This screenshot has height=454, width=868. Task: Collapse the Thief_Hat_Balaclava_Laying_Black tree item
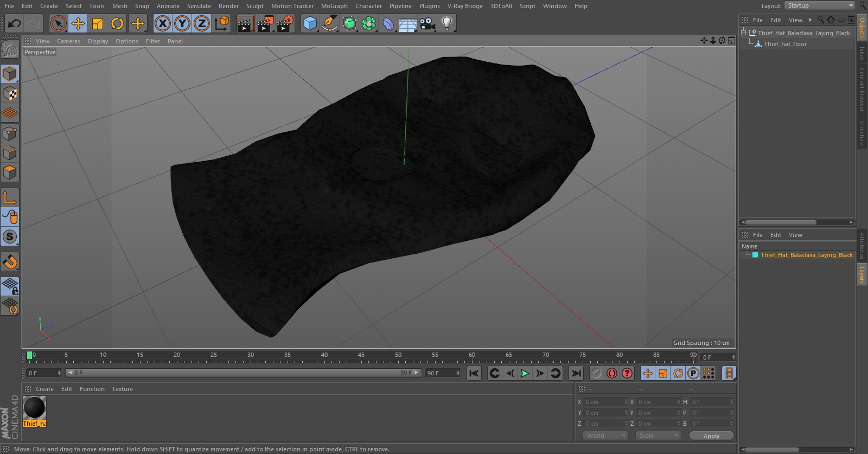pyautogui.click(x=744, y=33)
